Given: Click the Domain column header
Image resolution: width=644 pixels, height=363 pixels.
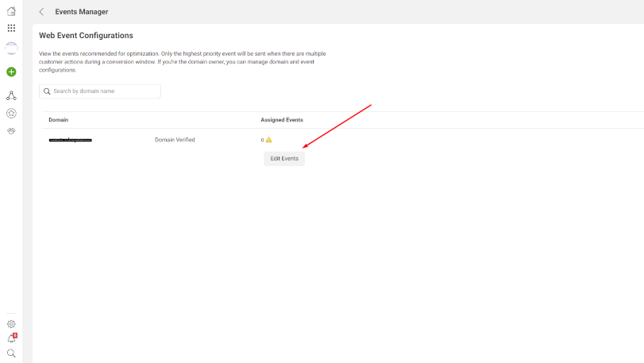Looking at the screenshot, I should [x=58, y=120].
